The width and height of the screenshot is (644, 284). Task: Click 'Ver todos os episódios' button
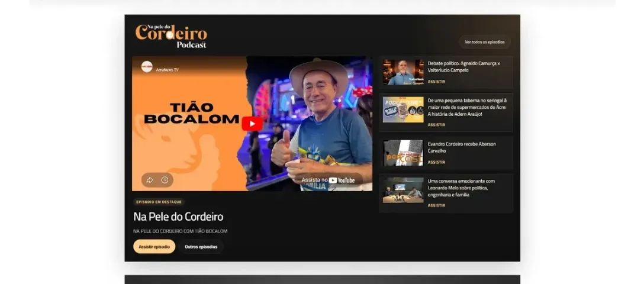[x=485, y=42]
